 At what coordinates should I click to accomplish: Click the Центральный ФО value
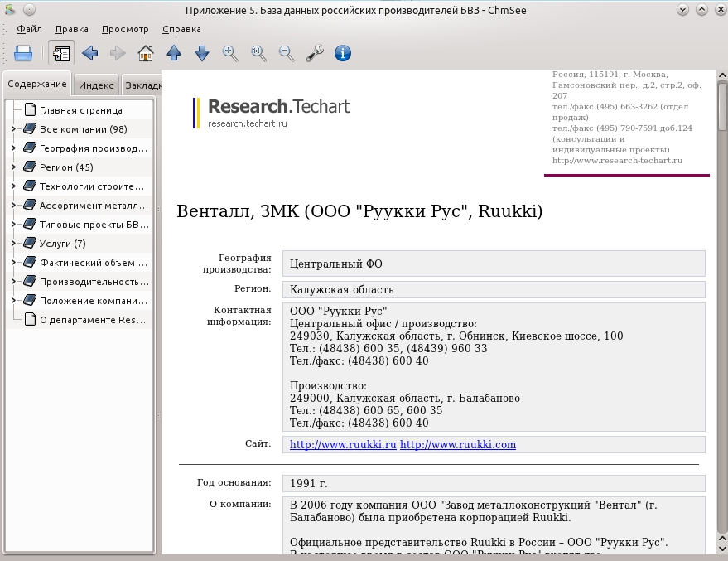(x=494, y=264)
